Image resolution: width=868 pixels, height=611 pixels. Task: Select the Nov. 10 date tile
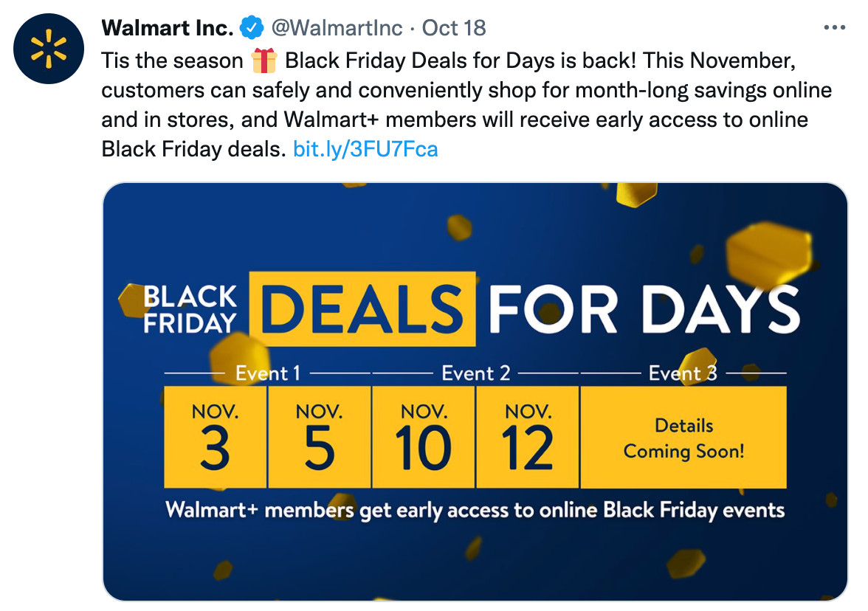[x=424, y=437]
